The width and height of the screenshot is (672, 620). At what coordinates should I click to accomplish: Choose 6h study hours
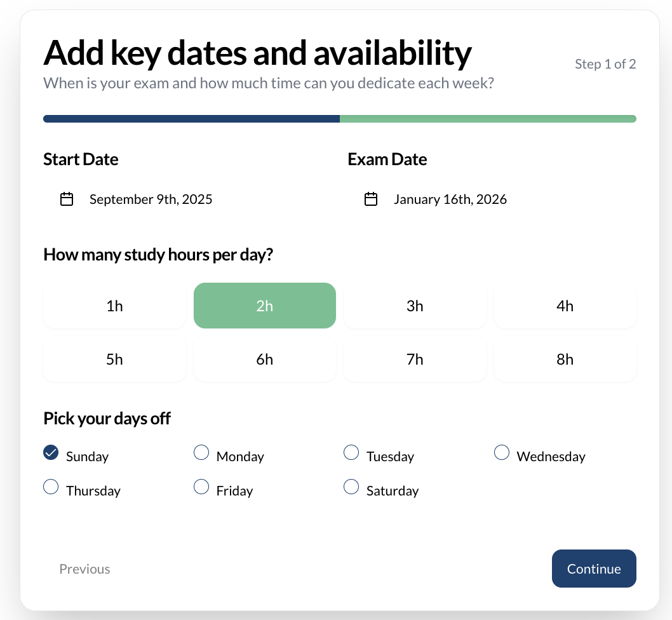point(264,360)
